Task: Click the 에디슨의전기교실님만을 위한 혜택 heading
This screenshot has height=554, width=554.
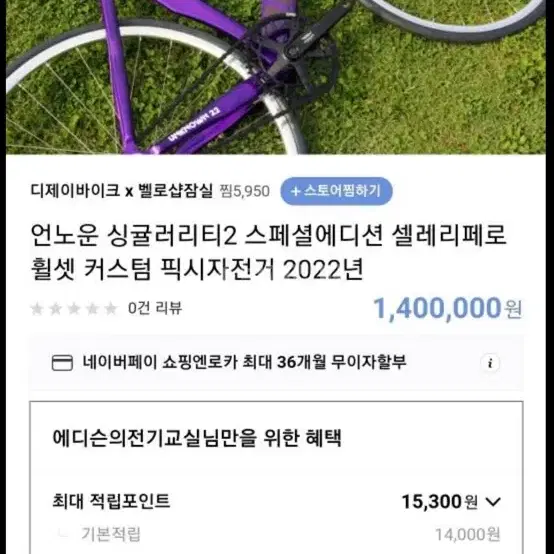Action: point(197,438)
